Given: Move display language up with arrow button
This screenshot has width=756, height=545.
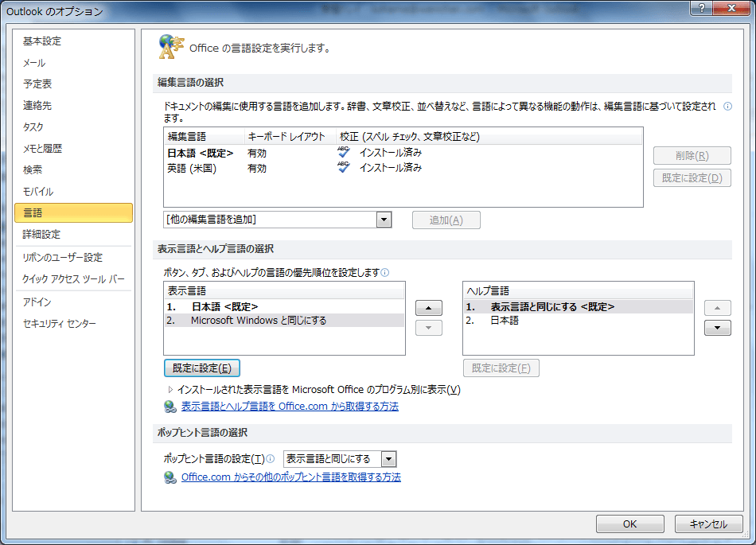Looking at the screenshot, I should coord(429,308).
